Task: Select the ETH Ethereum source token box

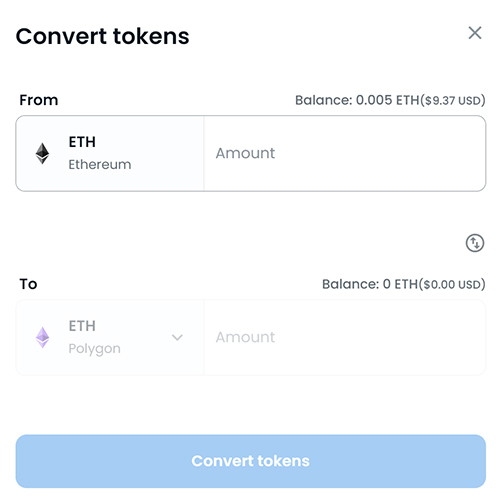Action: tap(110, 154)
